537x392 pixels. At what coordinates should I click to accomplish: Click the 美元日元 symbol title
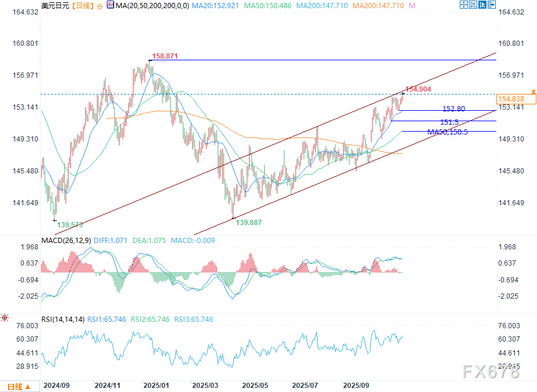[x=55, y=5]
